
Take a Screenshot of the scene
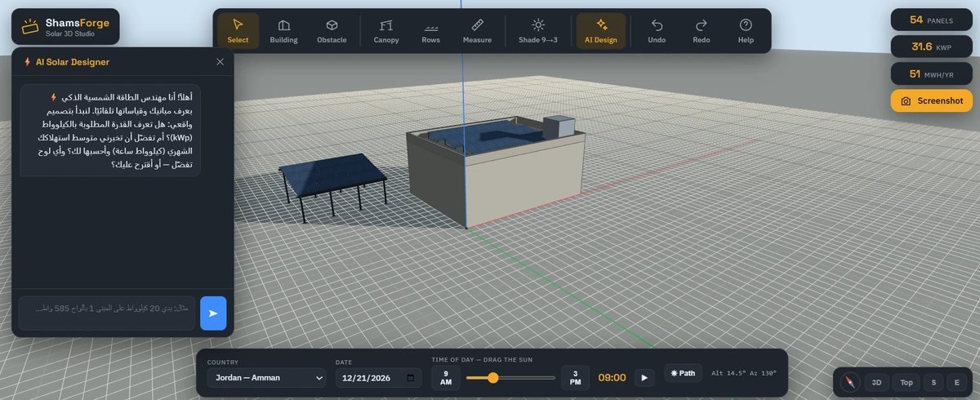click(x=932, y=100)
